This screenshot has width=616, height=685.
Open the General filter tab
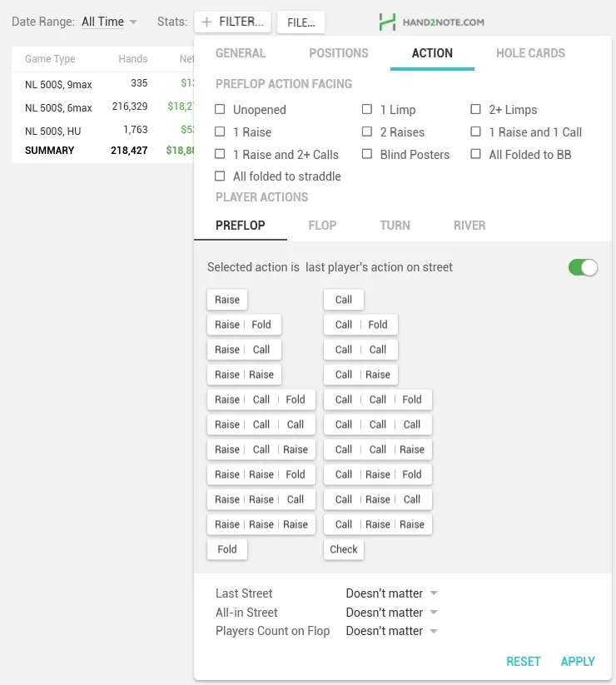click(241, 53)
